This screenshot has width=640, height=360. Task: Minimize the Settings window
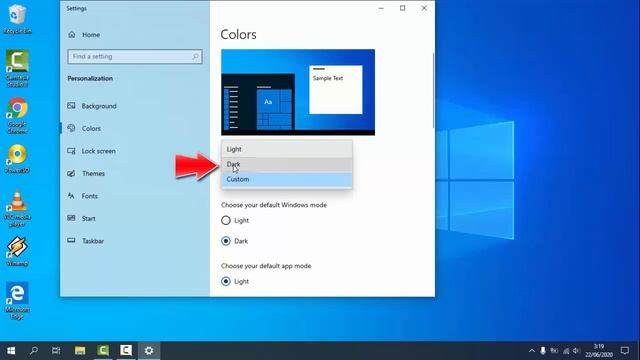coord(381,8)
